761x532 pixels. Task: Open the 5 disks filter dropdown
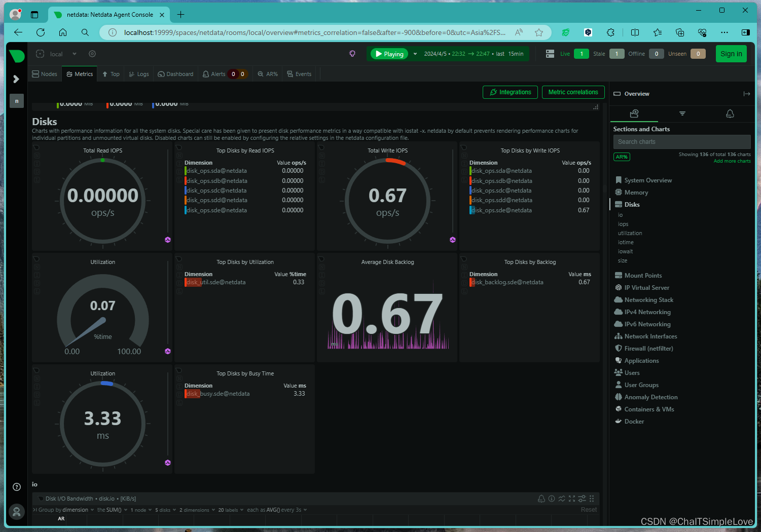[x=166, y=510]
